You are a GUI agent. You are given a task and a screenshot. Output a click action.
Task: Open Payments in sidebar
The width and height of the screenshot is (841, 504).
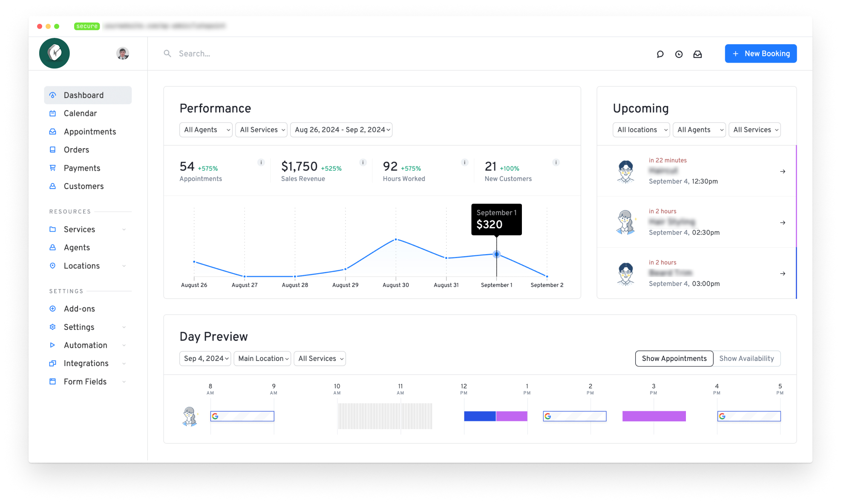(x=88, y=168)
